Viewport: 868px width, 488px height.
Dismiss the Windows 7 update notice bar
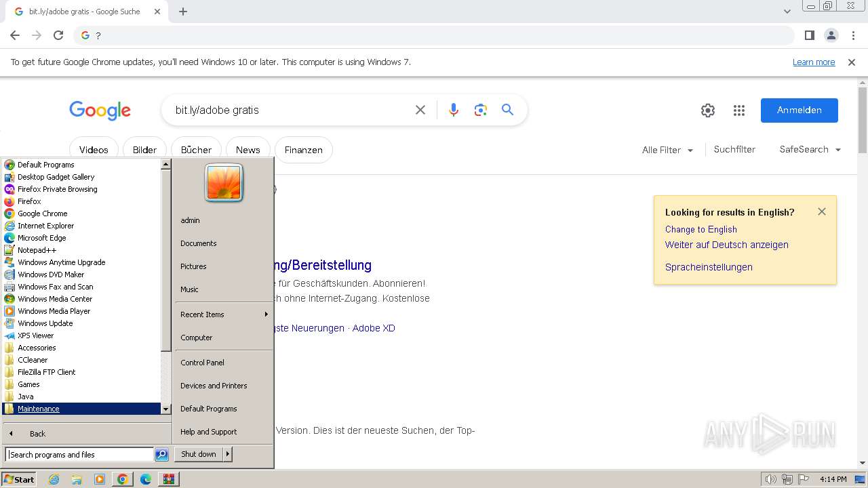[852, 62]
